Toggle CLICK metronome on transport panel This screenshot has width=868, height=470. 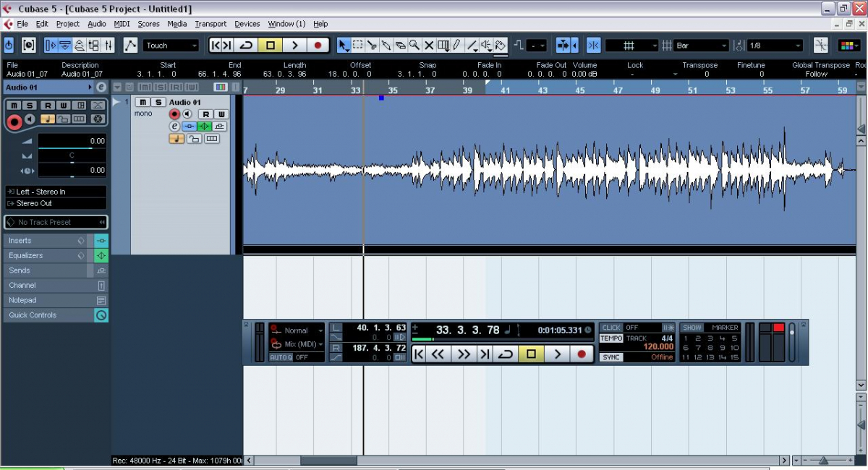coord(611,328)
